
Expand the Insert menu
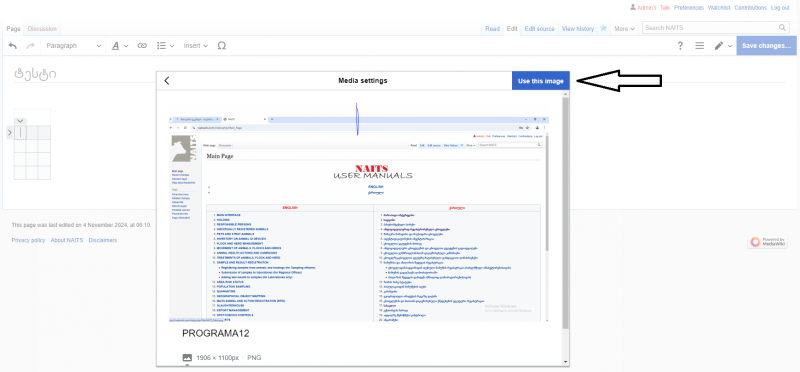[196, 46]
